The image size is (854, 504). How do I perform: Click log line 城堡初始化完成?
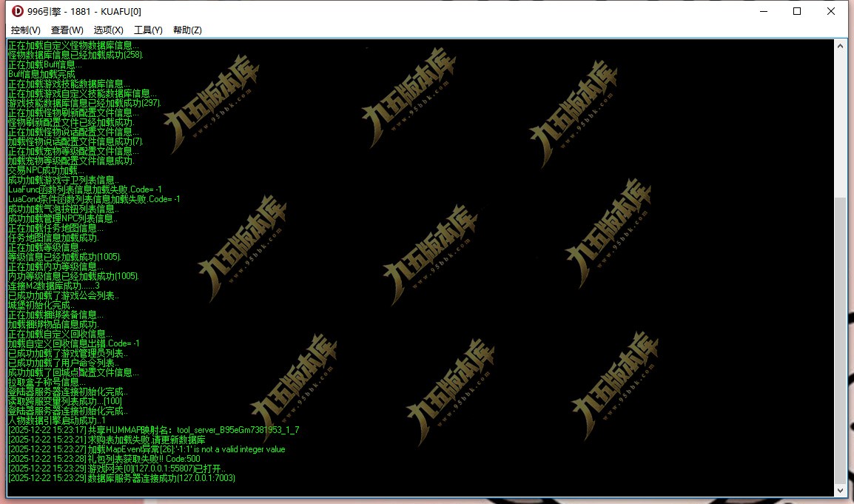point(41,305)
